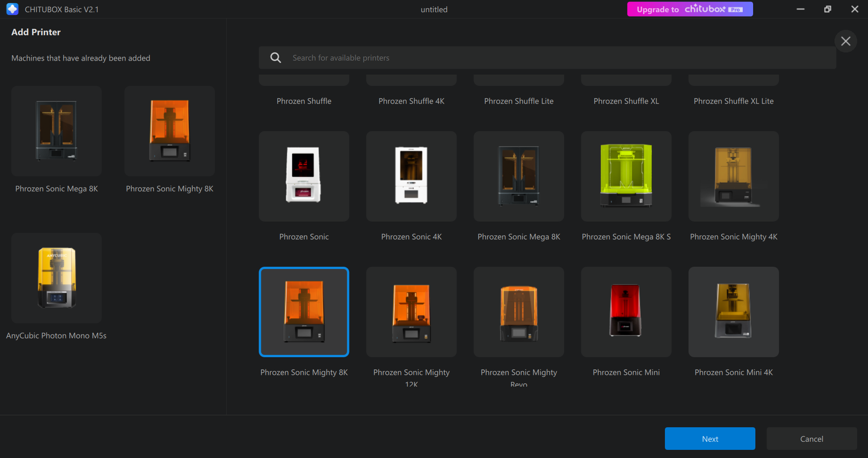Click AnyCubic Photon Mono M5s name text
The height and width of the screenshot is (458, 868).
57,335
